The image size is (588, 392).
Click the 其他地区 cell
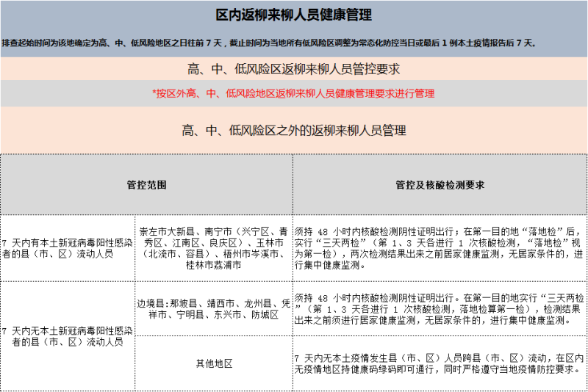[x=214, y=363]
